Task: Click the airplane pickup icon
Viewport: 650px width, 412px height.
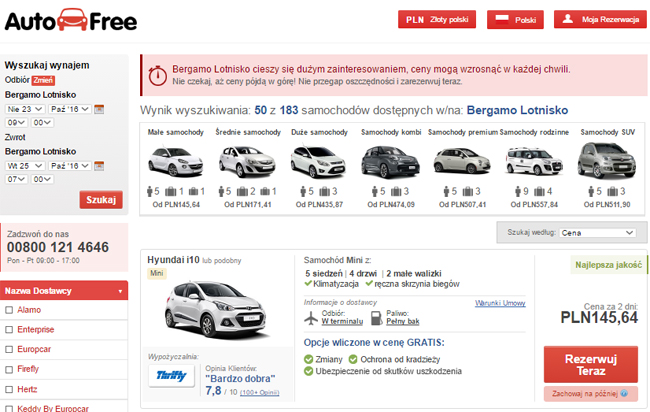Action: pyautogui.click(x=311, y=318)
